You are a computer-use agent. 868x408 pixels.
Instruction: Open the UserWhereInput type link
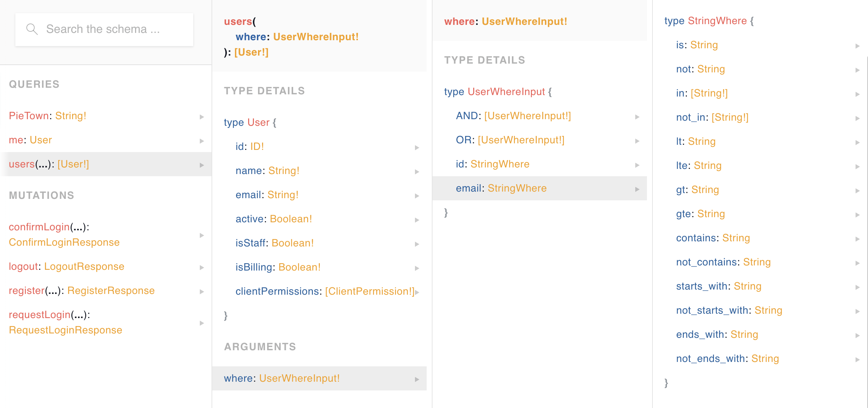click(316, 37)
